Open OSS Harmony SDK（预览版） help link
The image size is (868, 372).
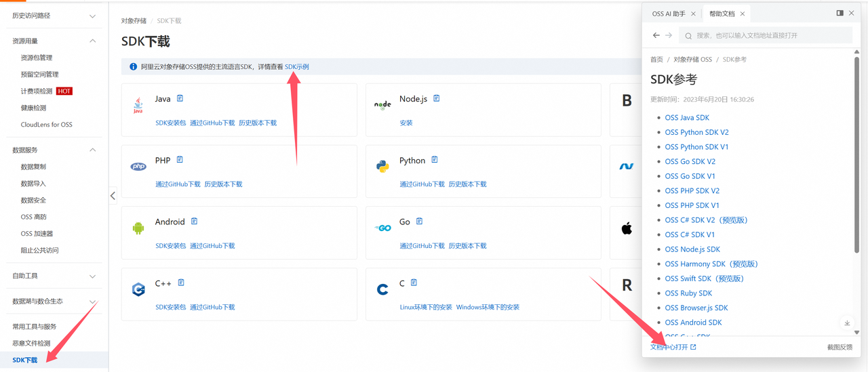click(711, 264)
